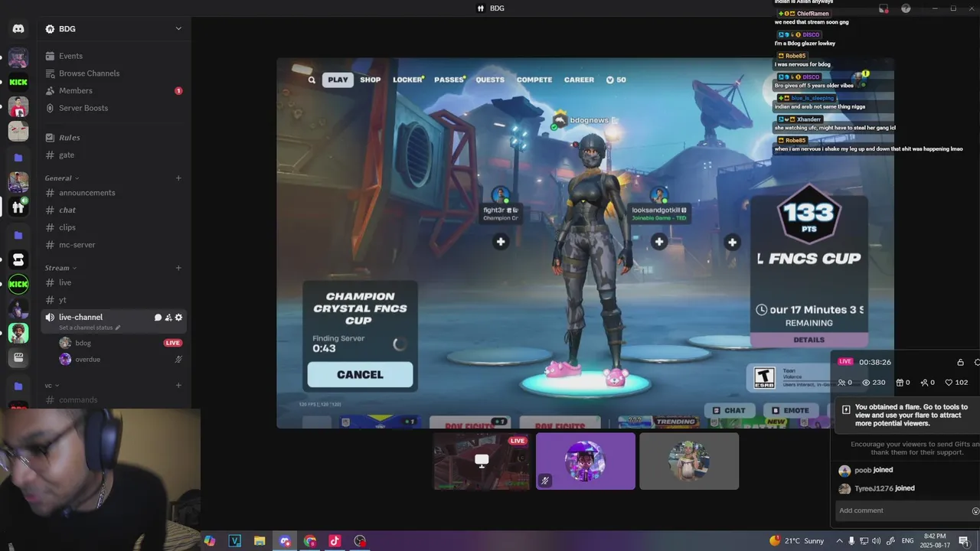980x551 pixels.
Task: Select the Fortnite PLAY tab
Action: tap(338, 80)
